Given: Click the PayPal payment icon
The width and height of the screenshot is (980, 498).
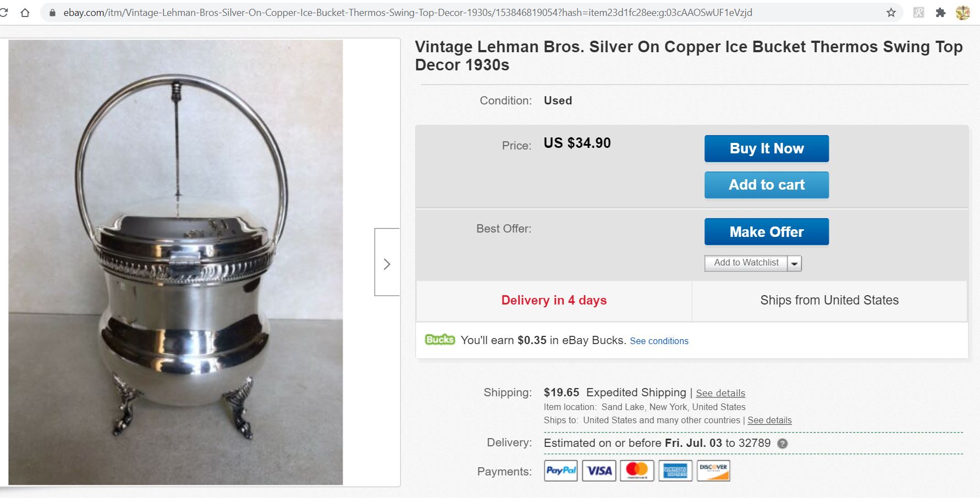Looking at the screenshot, I should point(560,471).
